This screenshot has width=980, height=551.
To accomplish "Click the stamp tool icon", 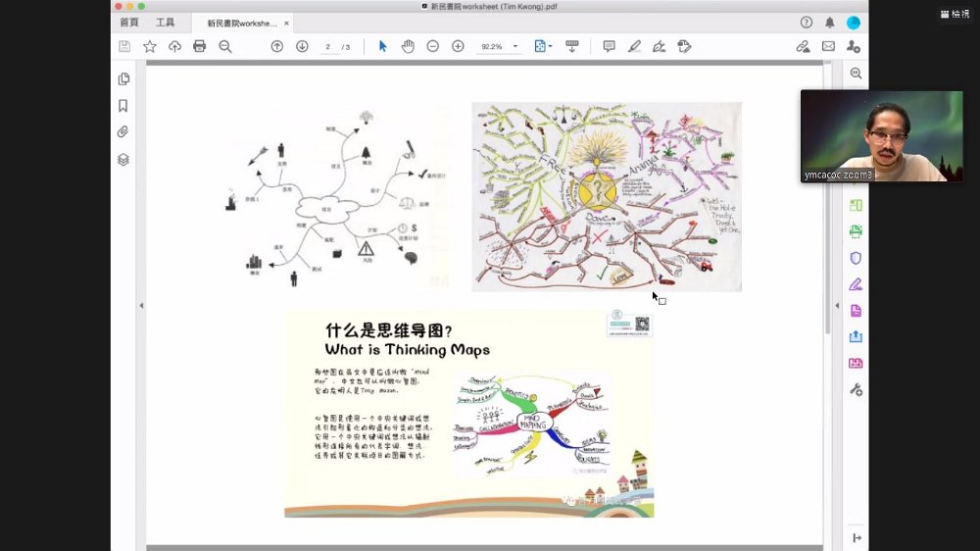I will (684, 46).
